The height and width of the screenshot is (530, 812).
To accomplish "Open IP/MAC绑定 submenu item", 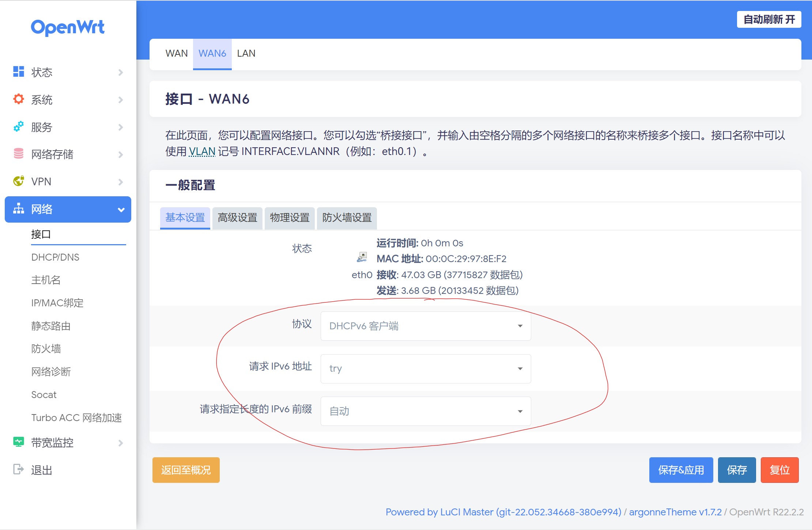I will 57,303.
